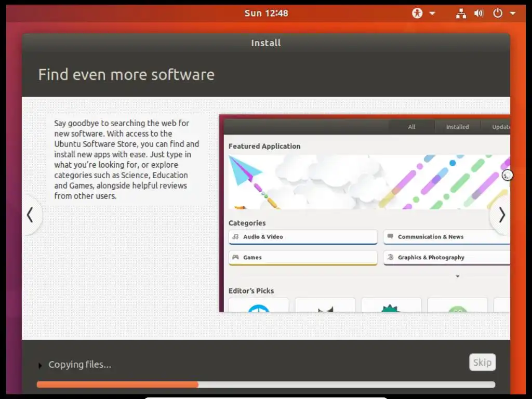This screenshot has width=532, height=399.
Task: Click the Install window title
Action: pos(266,43)
